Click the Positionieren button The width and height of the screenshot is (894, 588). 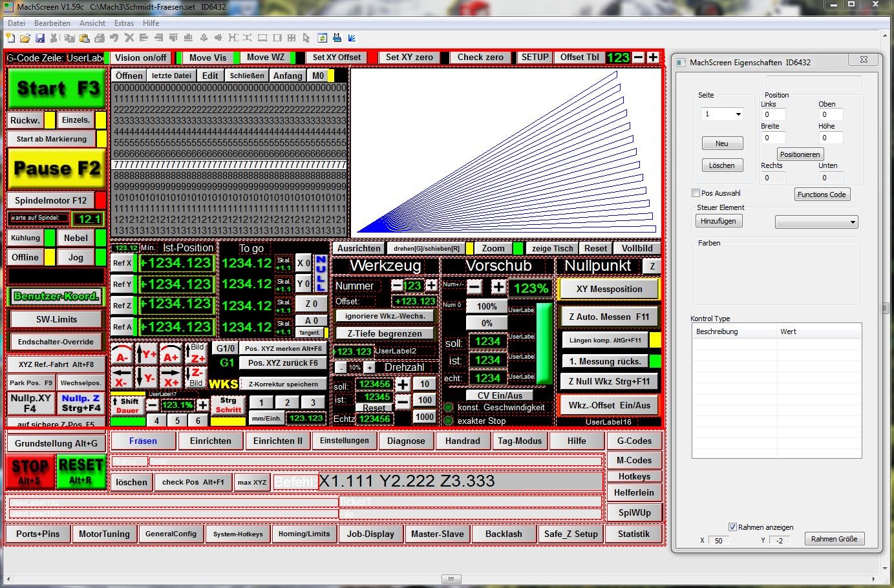click(801, 154)
